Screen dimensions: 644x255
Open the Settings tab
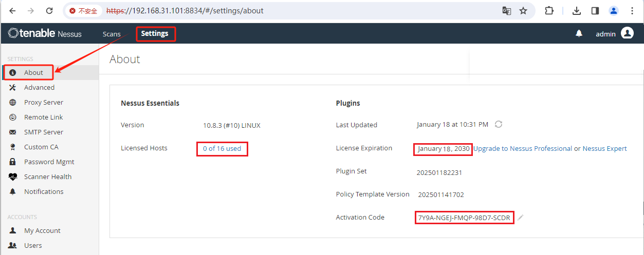pyautogui.click(x=155, y=33)
